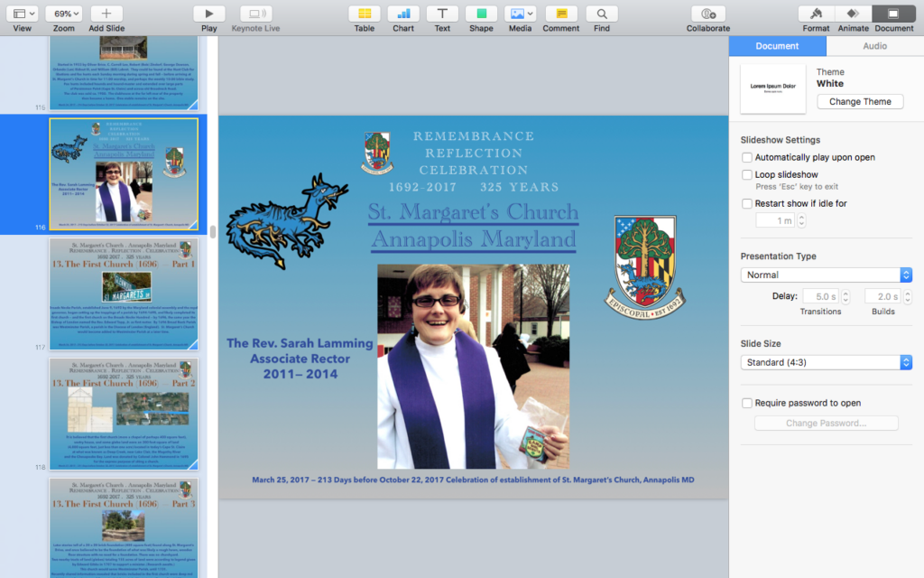The image size is (924, 578).
Task: Select the White theme preview thumbnail
Action: pyautogui.click(x=772, y=89)
